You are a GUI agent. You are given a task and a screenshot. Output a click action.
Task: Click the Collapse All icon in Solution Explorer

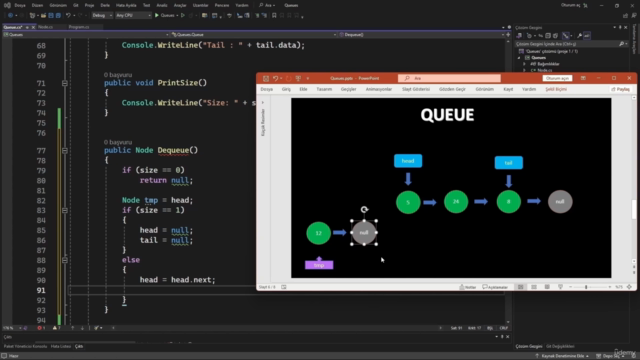pyautogui.click(x=548, y=36)
